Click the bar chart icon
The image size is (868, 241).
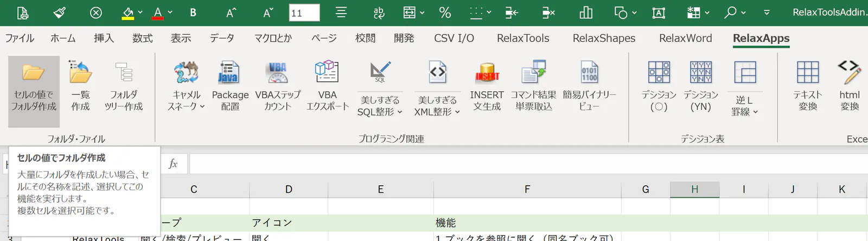click(586, 12)
